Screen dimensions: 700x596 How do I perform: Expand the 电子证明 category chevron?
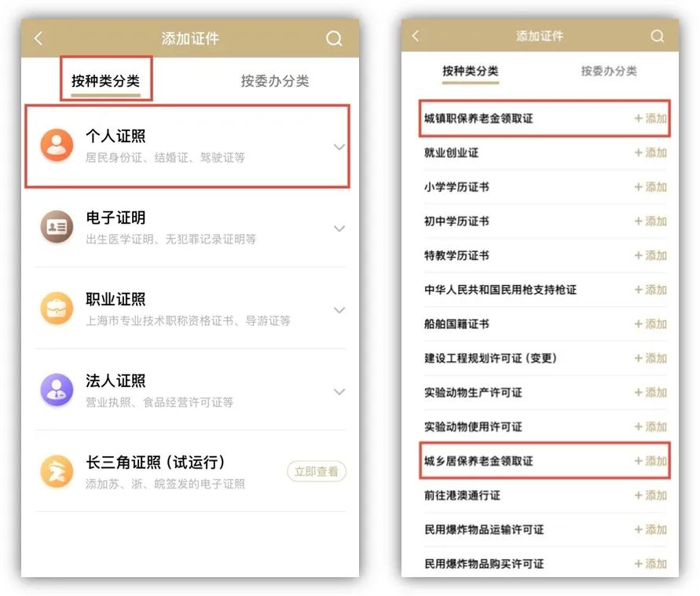click(x=339, y=229)
